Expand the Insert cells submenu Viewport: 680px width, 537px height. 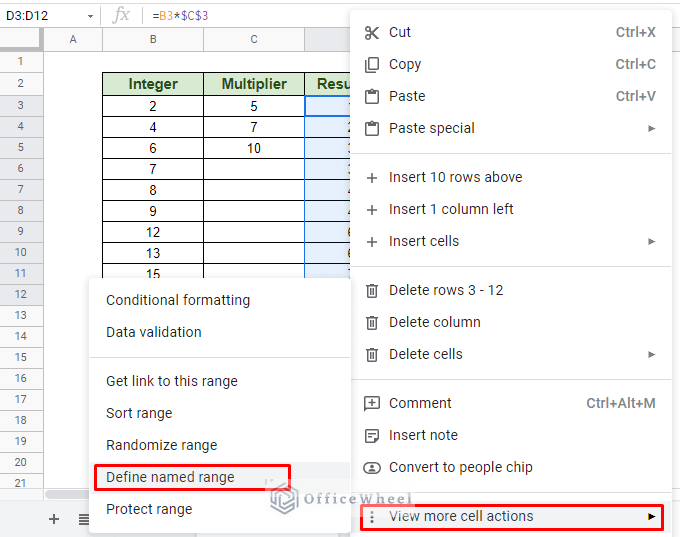pyautogui.click(x=652, y=241)
